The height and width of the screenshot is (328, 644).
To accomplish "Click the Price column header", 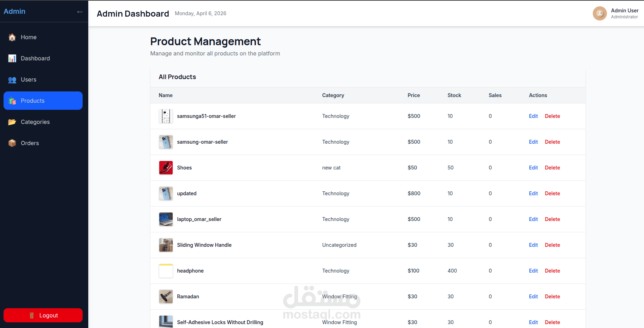I will (x=413, y=95).
